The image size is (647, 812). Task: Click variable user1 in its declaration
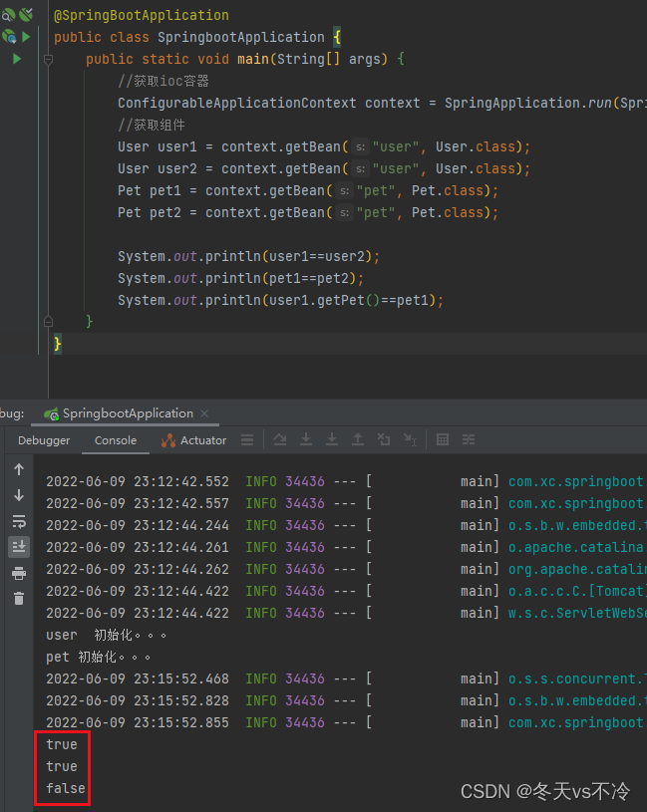click(x=177, y=147)
